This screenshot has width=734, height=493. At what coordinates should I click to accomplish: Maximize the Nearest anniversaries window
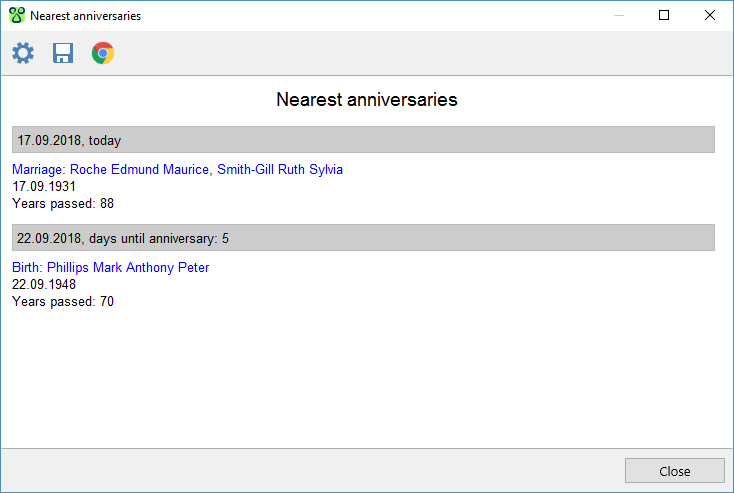point(664,16)
